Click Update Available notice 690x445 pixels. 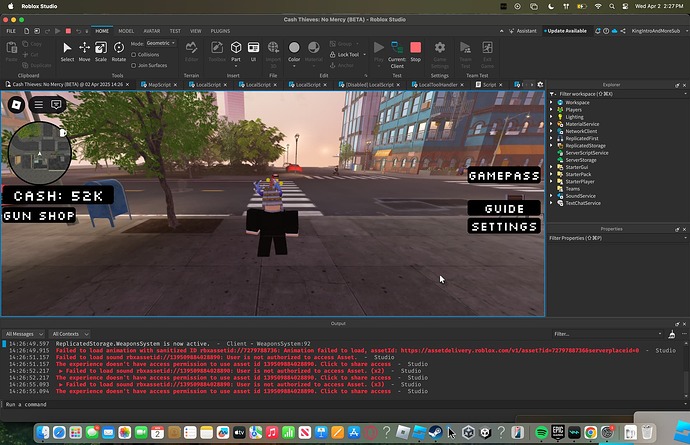click(565, 31)
